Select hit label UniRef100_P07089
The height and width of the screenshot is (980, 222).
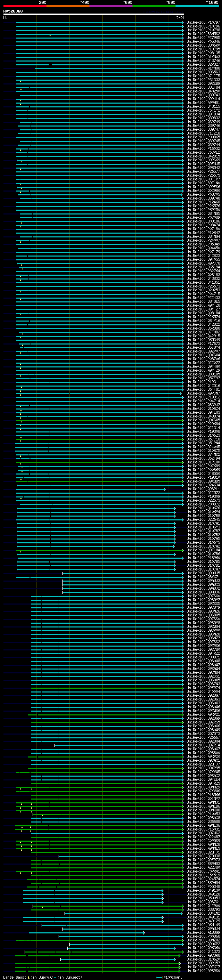[203, 217]
